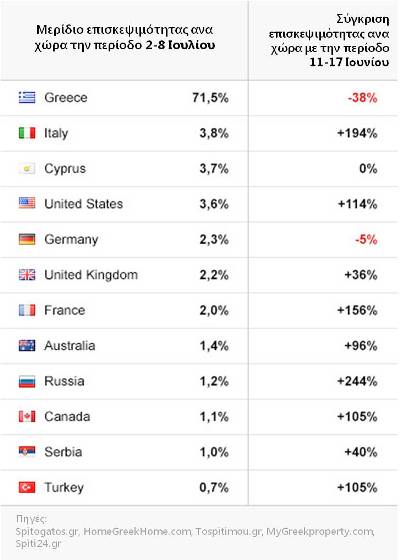Click the +244% value for Russia
400x560 pixels.
(x=357, y=381)
